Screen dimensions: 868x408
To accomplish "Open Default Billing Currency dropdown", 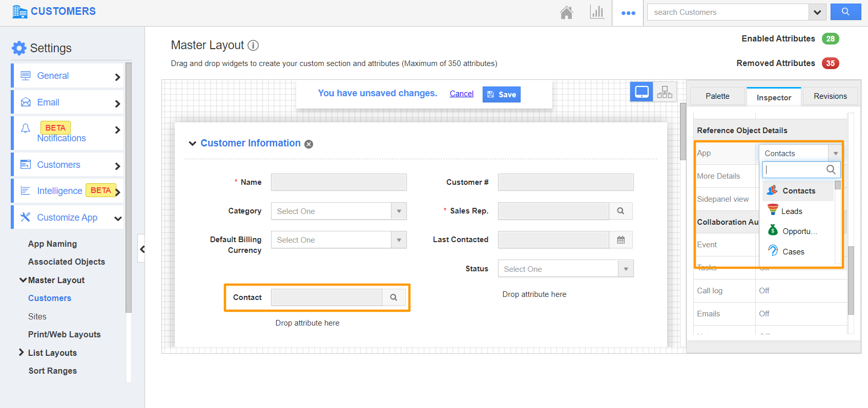I will point(339,240).
